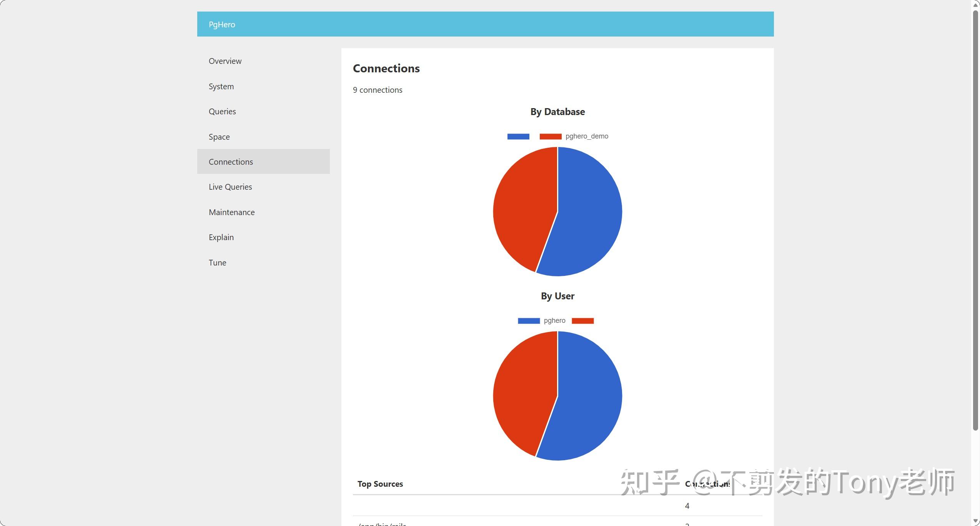Click the scrollbar up arrow

pyautogui.click(x=975, y=5)
